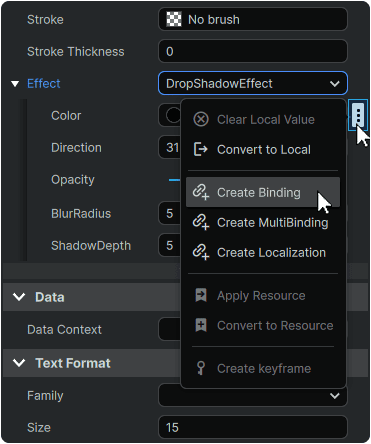This screenshot has width=371, height=444.
Task: Click the Opacity slider track
Action: pos(174,180)
